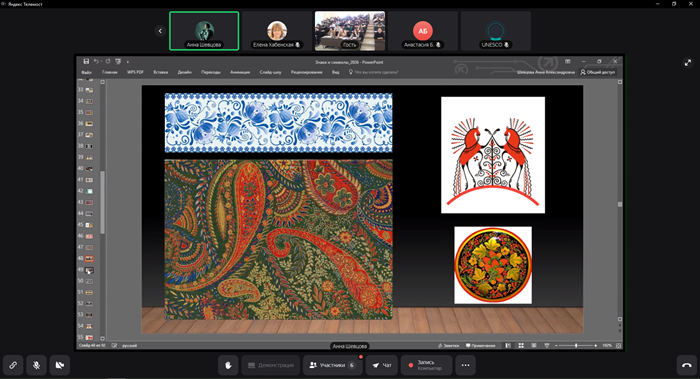Select slide 40 thumbnail
The height and width of the screenshot is (379, 700).
pos(89,169)
